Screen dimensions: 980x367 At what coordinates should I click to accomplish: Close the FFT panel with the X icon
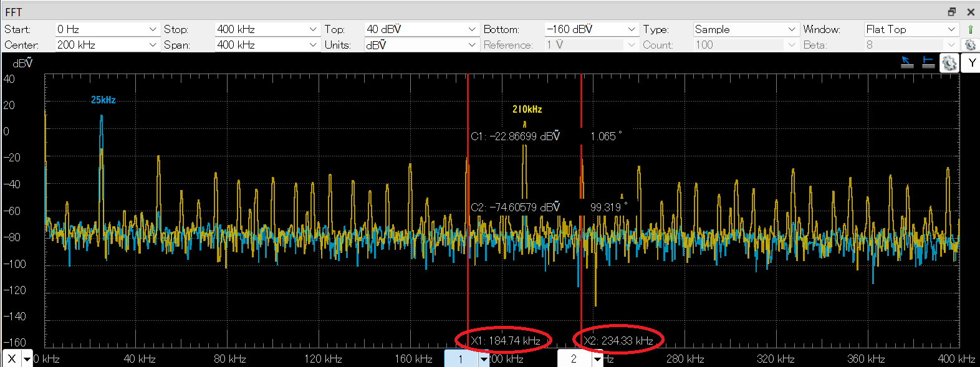click(971, 12)
